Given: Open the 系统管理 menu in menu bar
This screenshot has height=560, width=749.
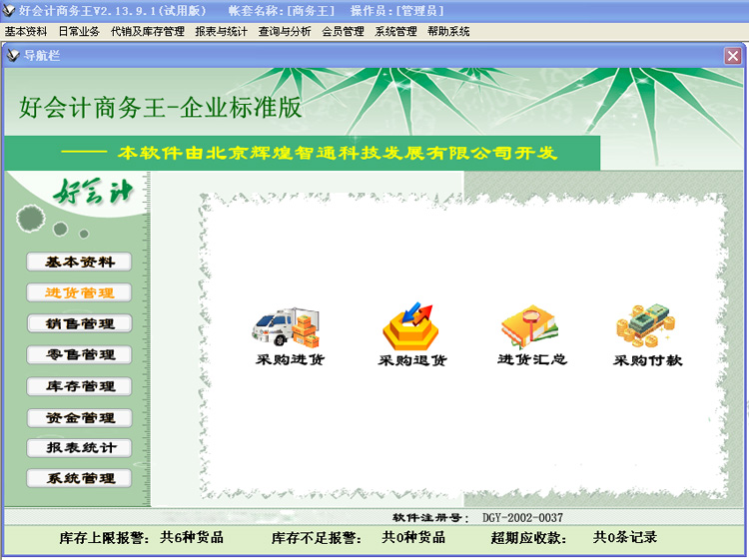Looking at the screenshot, I should pos(395,32).
